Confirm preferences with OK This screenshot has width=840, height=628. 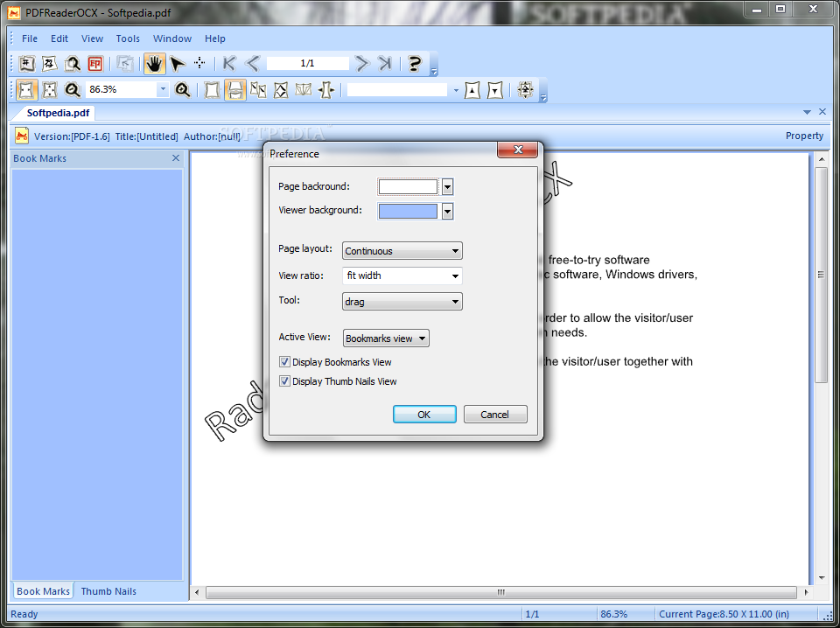point(424,415)
